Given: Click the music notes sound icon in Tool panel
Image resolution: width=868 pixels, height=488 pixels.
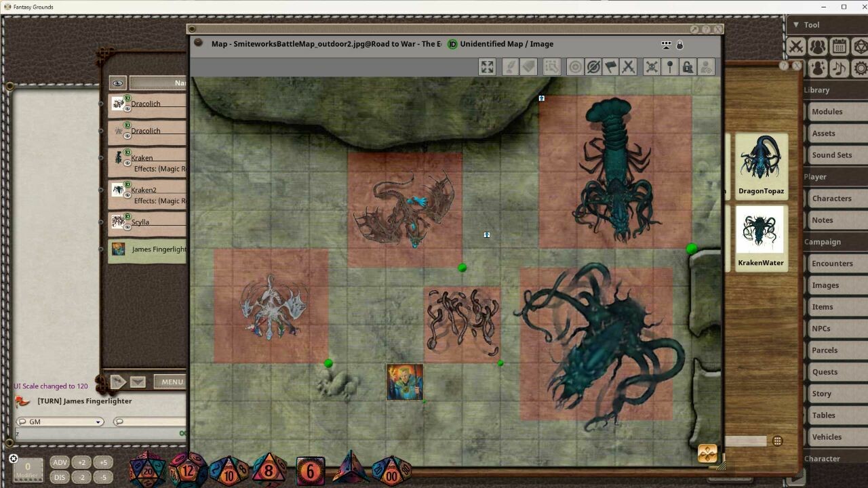Looking at the screenshot, I should tap(840, 68).
